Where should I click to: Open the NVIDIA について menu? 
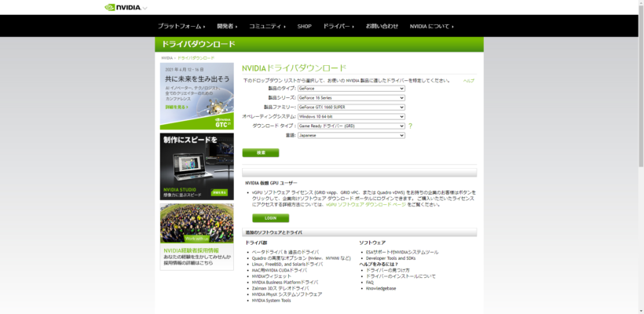pos(431,26)
